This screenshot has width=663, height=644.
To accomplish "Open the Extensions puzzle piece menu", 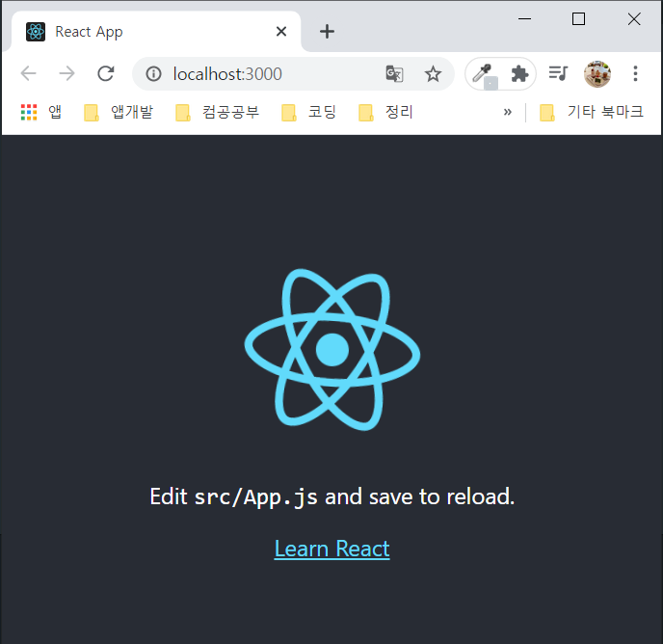I will pyautogui.click(x=519, y=74).
